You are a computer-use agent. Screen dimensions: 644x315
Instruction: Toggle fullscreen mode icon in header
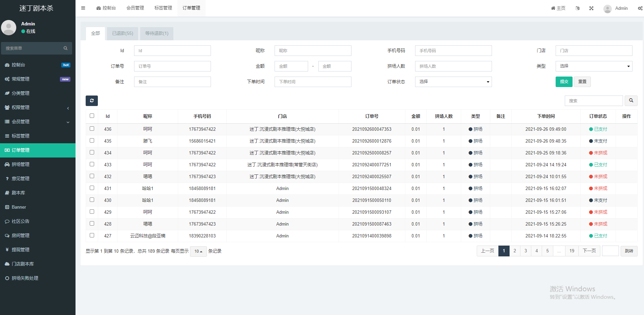point(591,8)
